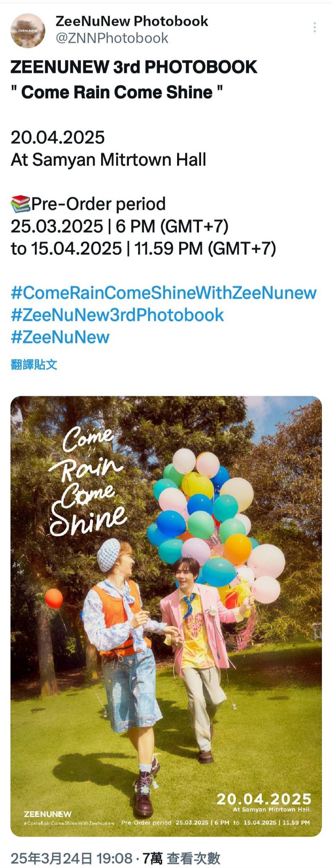Open the #ZeeNuNew hashtag
This screenshot has width=332, height=868.
pos(60,337)
